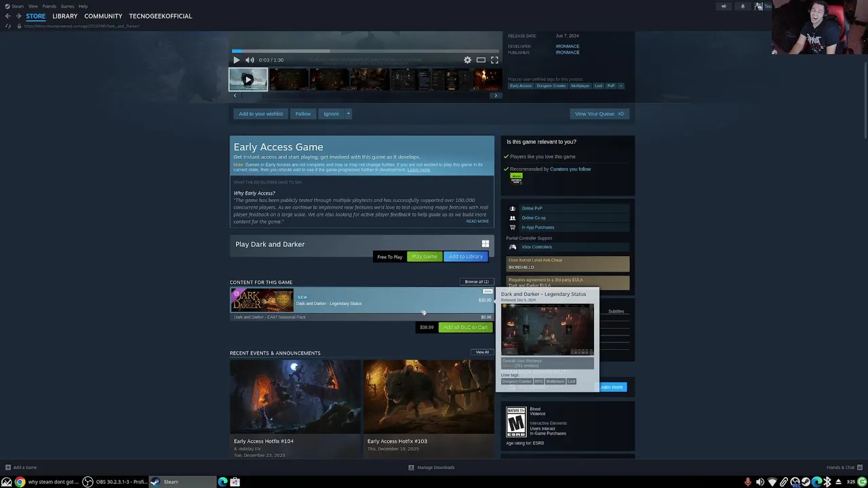Open the IRONMACE developer link

pos(568,47)
